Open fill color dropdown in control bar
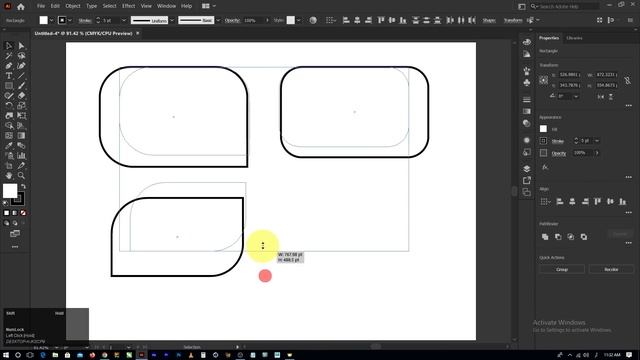Viewport: 640px width, 360px height. [51, 20]
